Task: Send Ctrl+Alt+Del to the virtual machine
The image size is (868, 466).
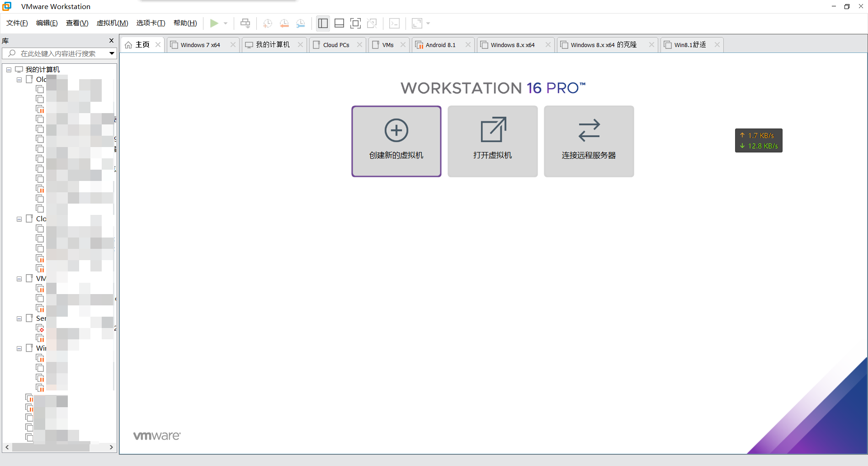Action: click(x=245, y=23)
